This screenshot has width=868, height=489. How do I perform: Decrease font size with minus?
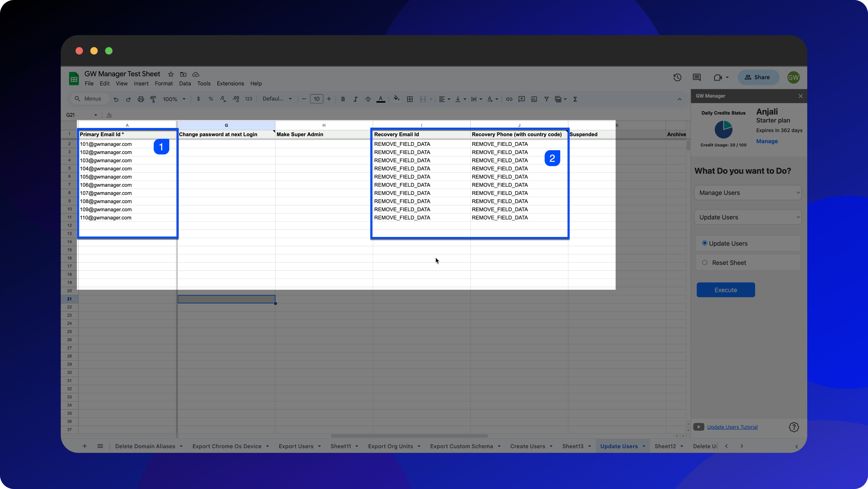click(x=304, y=99)
